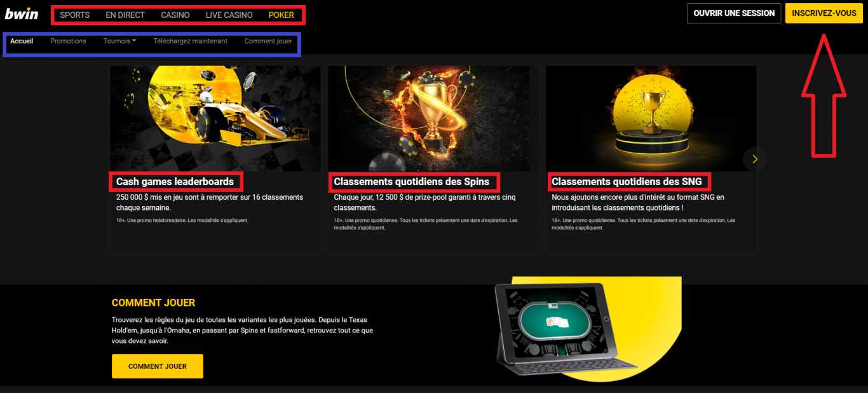
Task: Select the Poker navigation item
Action: click(281, 15)
